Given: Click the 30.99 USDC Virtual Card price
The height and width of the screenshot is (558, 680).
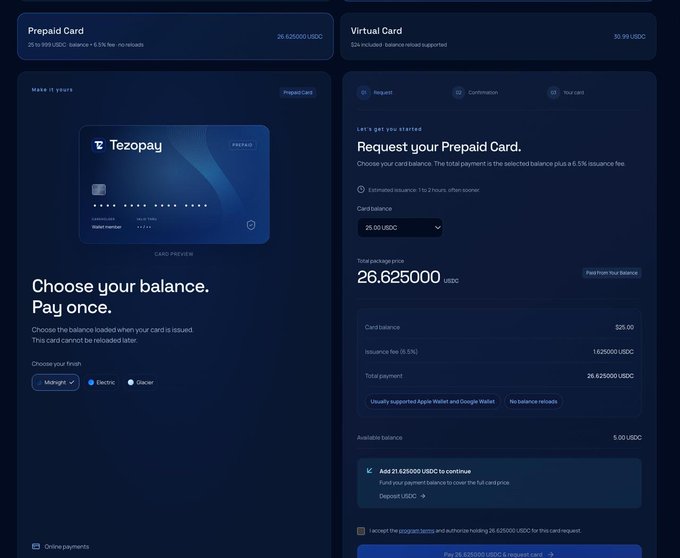Looking at the screenshot, I should point(629,36).
